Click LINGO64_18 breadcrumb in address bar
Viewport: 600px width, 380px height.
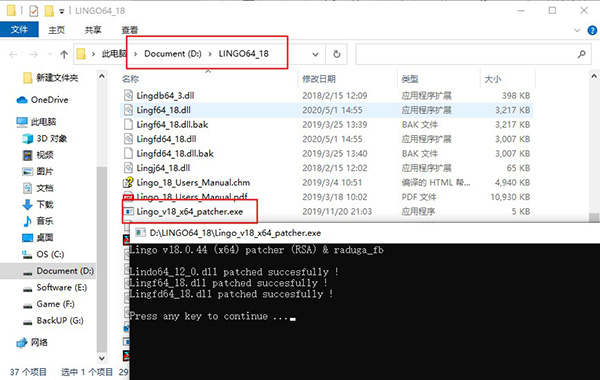coord(243,54)
